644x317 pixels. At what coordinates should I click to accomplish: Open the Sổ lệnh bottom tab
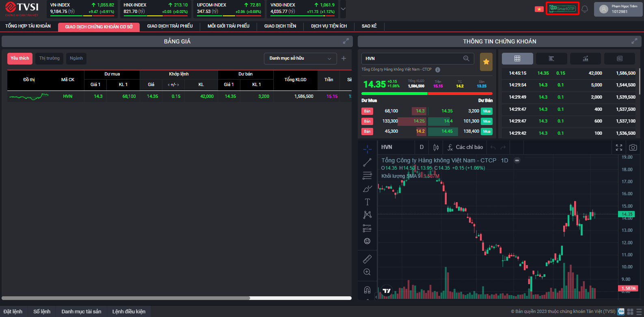click(x=42, y=312)
